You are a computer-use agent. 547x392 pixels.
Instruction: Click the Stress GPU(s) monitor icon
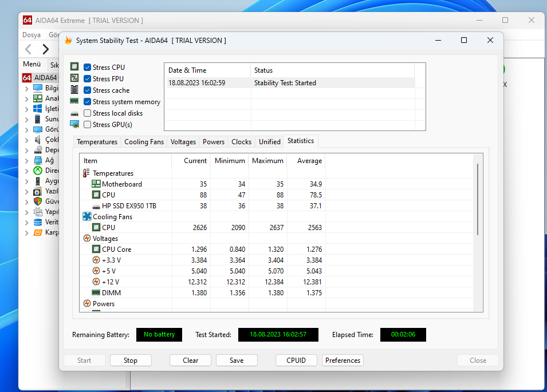(74, 124)
